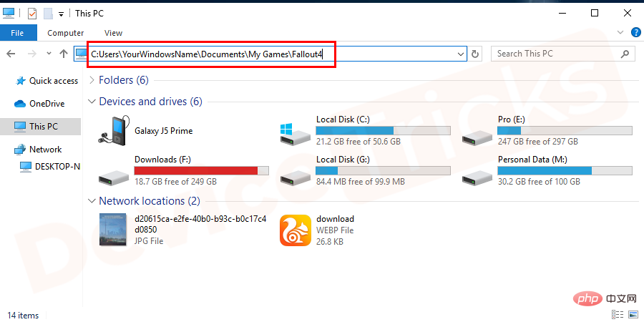644x322 pixels.
Task: Click the This PC icon in title bar
Action: 8,14
